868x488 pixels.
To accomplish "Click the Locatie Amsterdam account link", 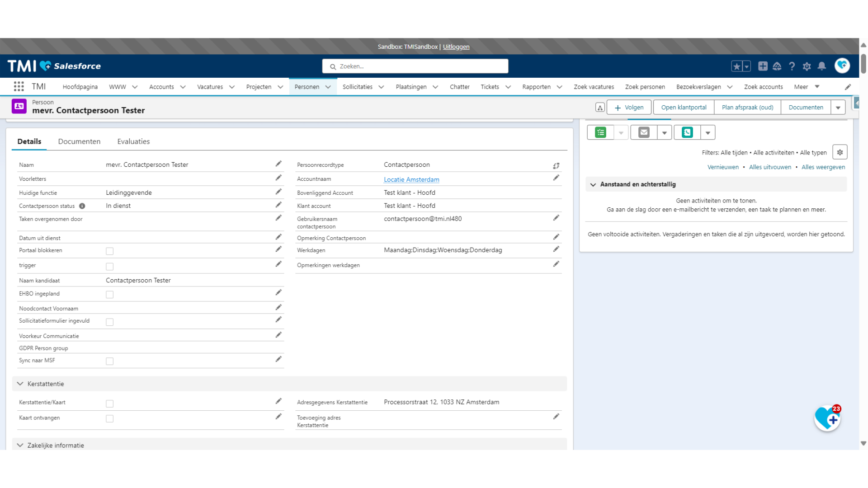I will [x=411, y=179].
